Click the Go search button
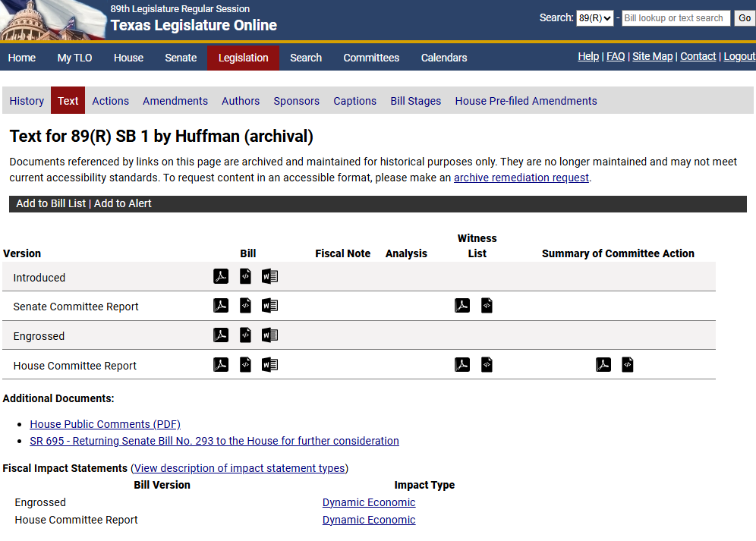 point(744,17)
